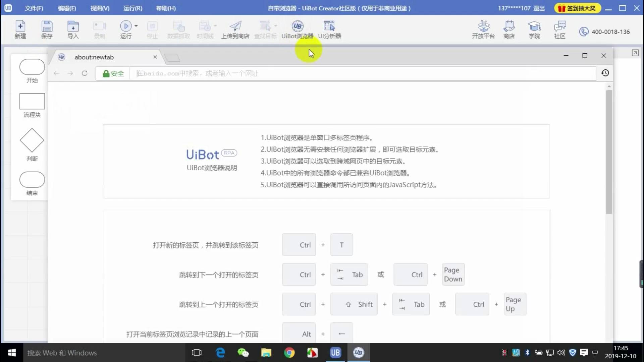
Task: Expand the Run button dropdown arrow
Action: click(x=136, y=26)
